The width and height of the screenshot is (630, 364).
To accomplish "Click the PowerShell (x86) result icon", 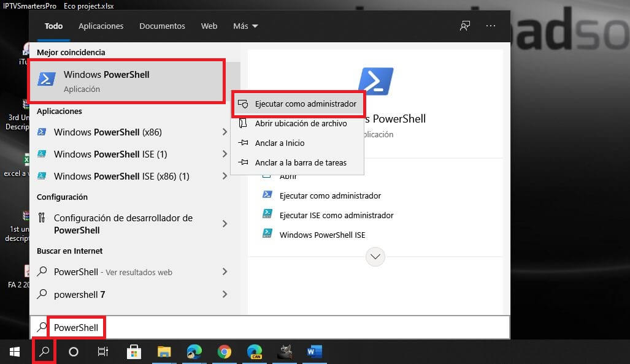I will point(42,132).
